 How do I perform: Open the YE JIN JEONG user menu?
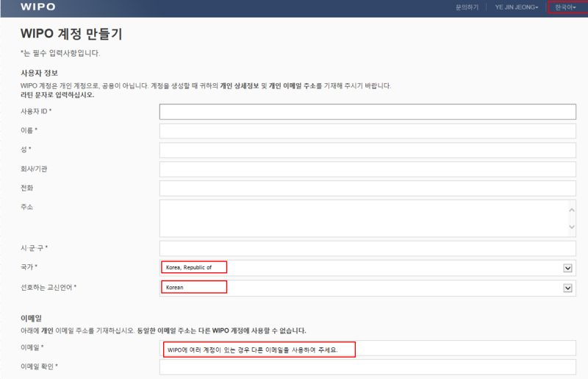click(x=517, y=7)
